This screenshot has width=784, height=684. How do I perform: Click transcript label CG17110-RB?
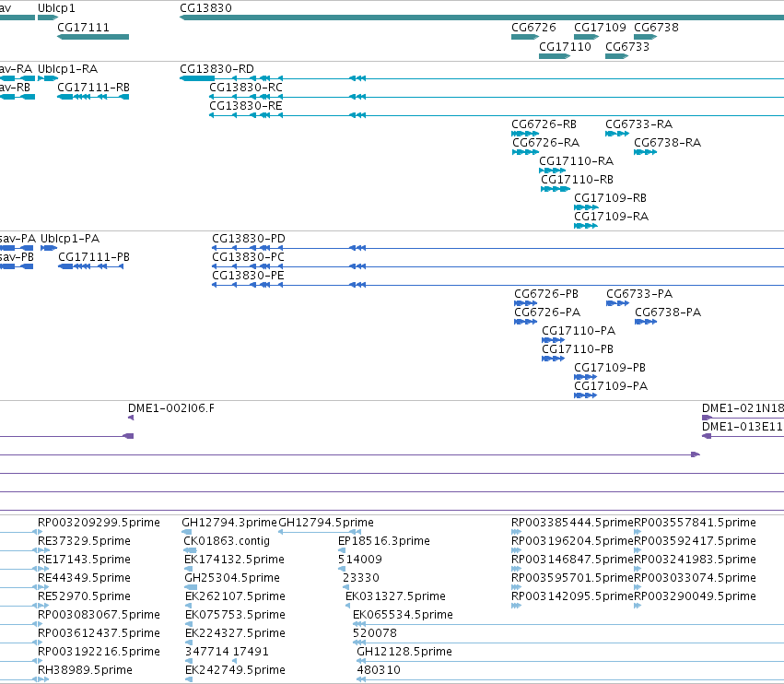577,180
